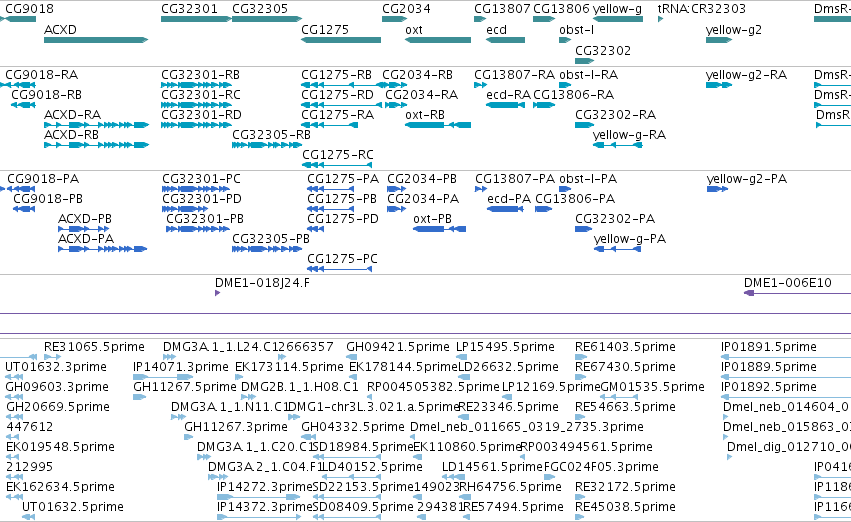Select the ACXD gene arrow bar

[x=96, y=40]
